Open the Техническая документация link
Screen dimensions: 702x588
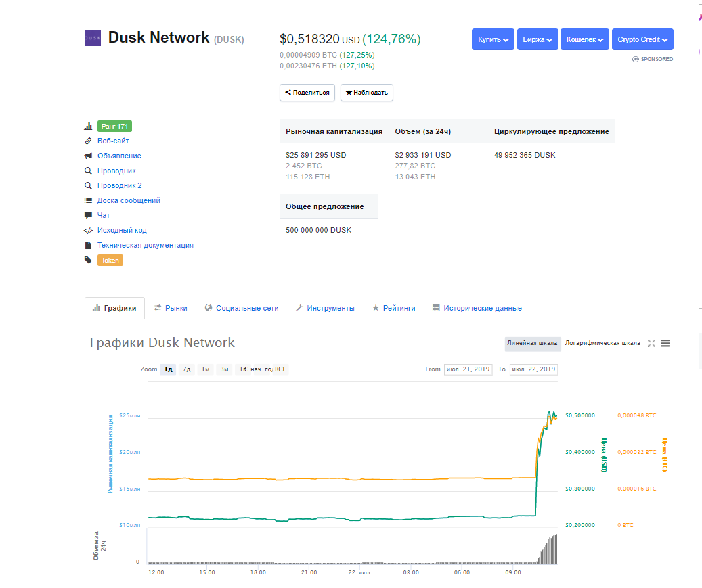[x=146, y=245]
